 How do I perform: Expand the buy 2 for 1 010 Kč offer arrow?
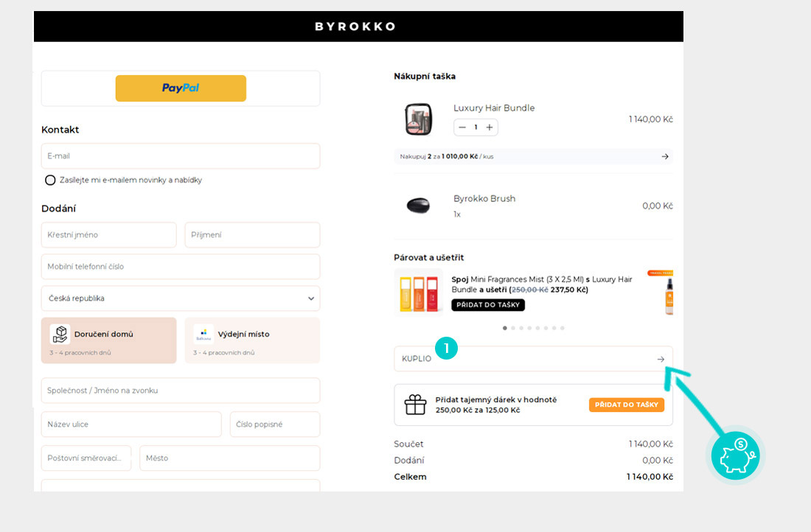(664, 156)
